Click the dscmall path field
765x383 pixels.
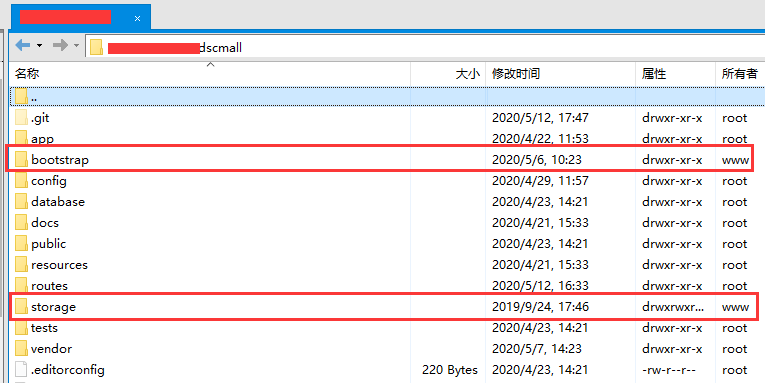pyautogui.click(x=425, y=47)
